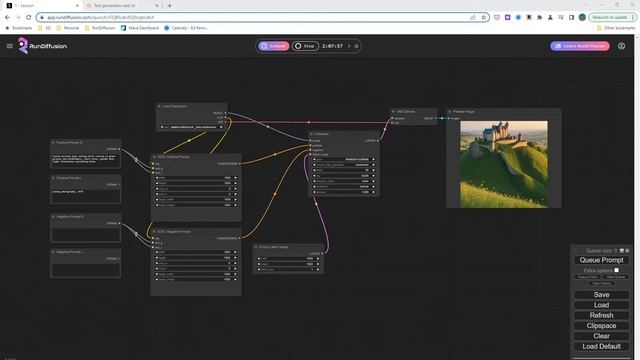Go back with the browser back arrow
The image size is (640, 360).
point(7,17)
